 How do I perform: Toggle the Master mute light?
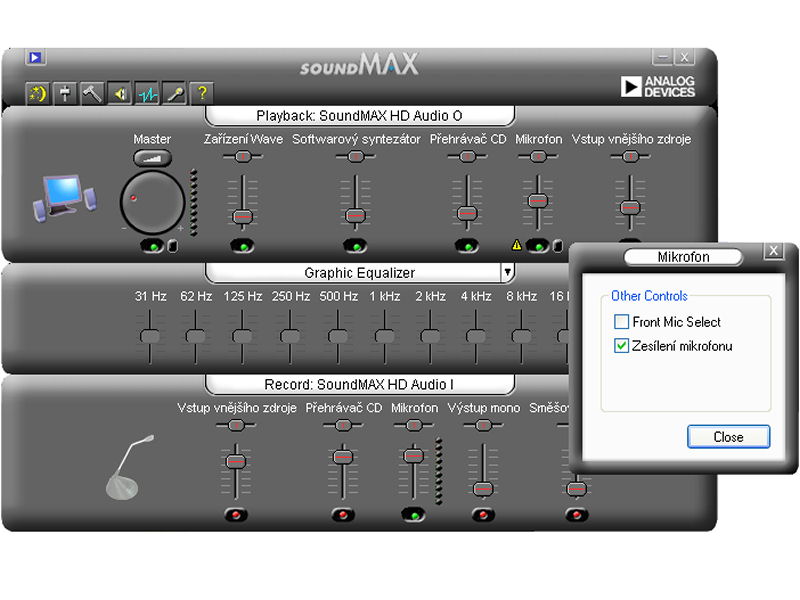(152, 246)
